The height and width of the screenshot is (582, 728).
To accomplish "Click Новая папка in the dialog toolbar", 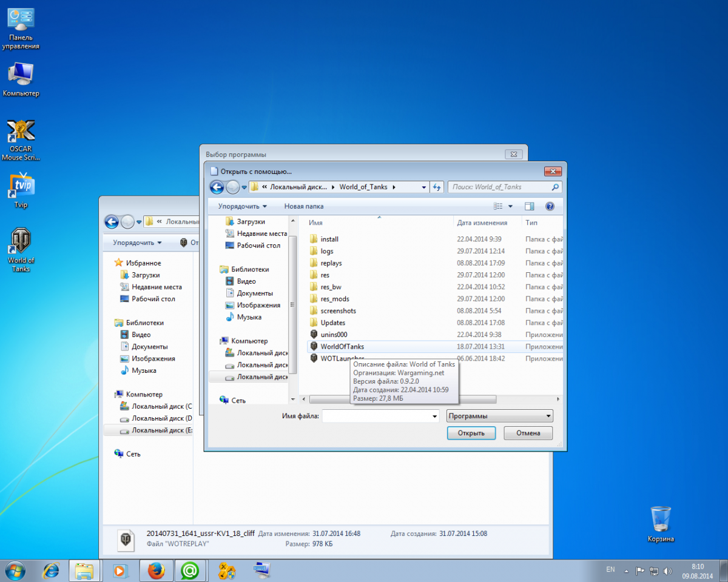I will coord(304,206).
